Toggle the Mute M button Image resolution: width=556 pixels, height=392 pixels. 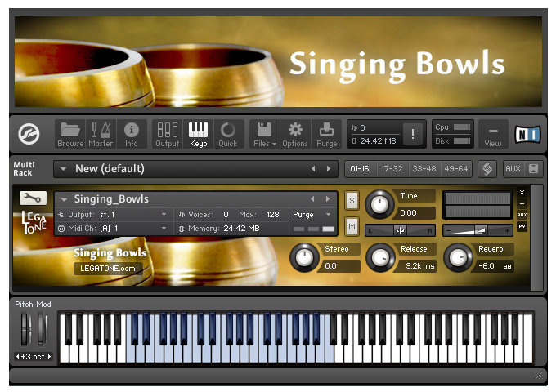pos(352,226)
